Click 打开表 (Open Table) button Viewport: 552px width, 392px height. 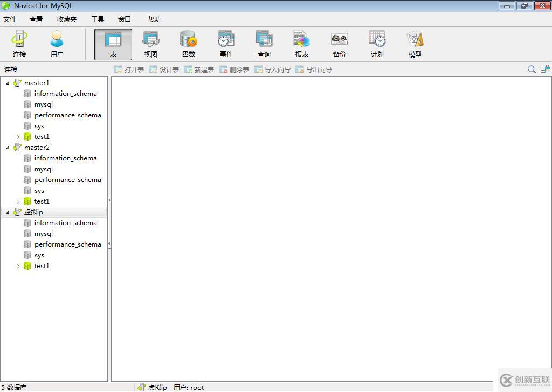(x=129, y=69)
